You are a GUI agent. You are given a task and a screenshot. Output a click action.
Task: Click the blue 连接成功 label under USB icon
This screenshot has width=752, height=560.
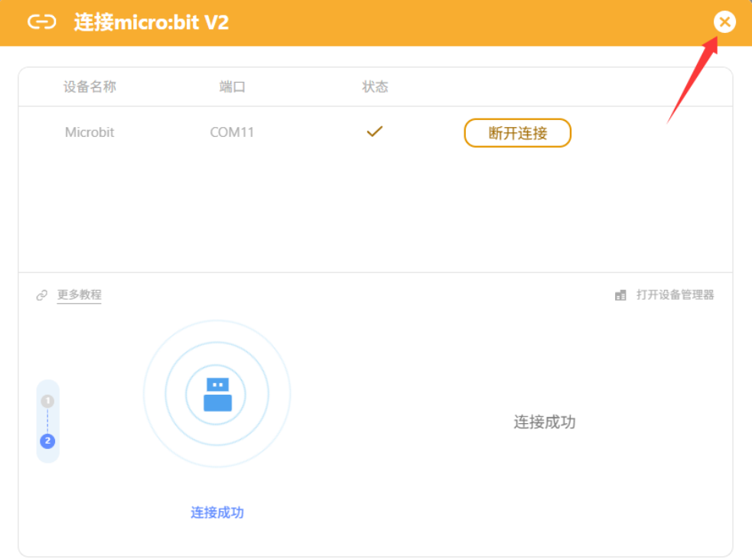[x=217, y=513]
